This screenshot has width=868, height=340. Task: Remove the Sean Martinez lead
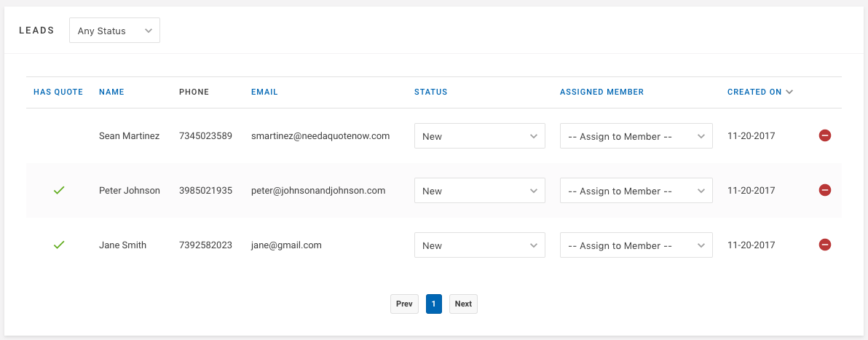[x=825, y=135]
